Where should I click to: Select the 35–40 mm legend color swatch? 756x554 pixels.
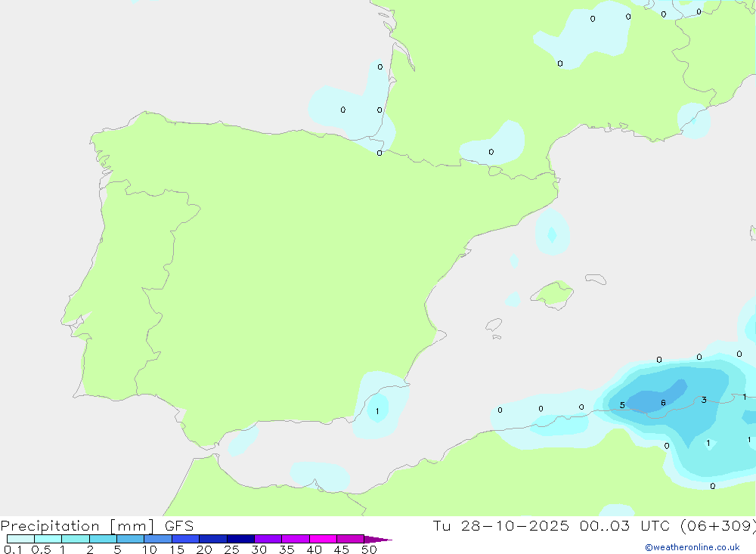pos(295,539)
